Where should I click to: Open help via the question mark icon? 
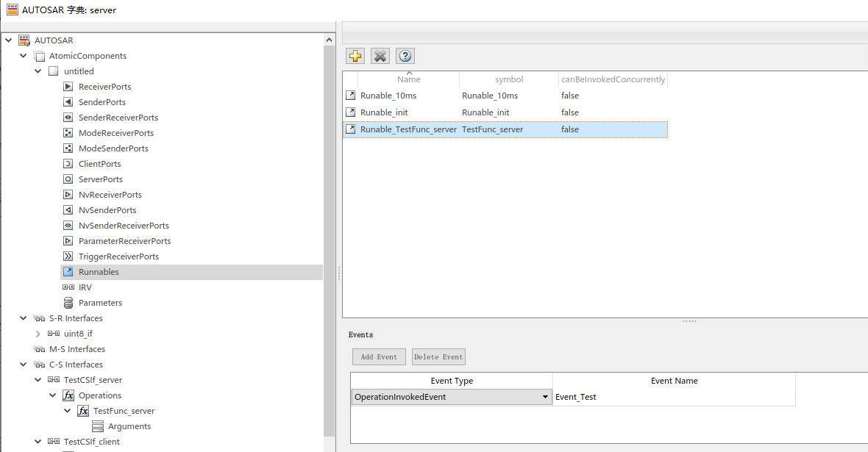coord(405,55)
